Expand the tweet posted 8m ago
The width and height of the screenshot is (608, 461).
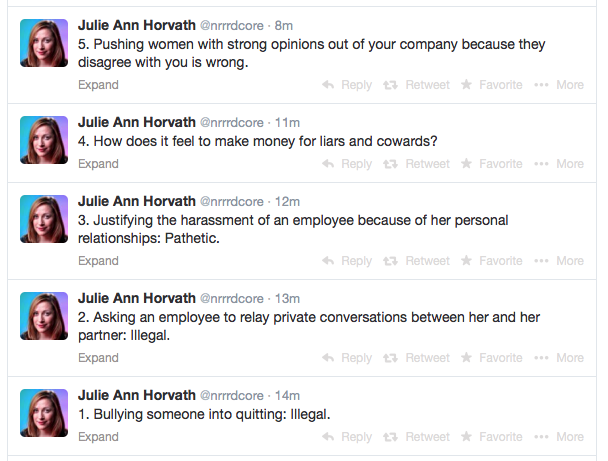pos(98,85)
